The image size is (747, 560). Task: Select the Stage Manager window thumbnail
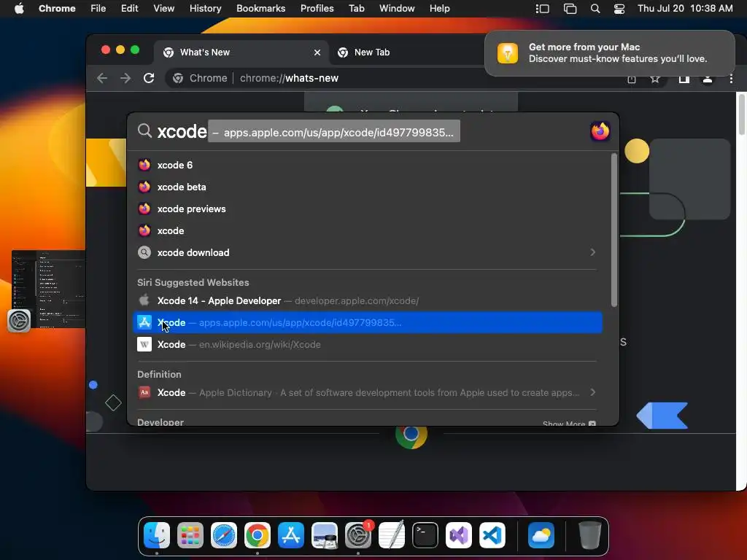(x=49, y=289)
